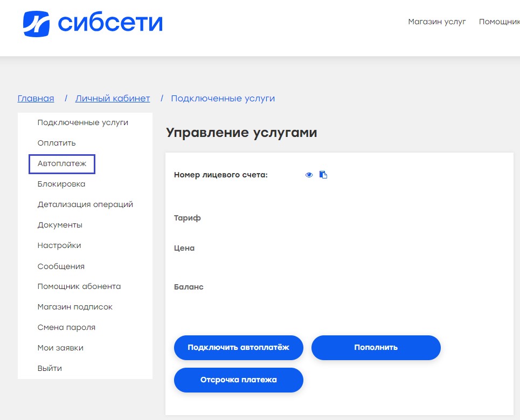Click the Тариф label

[188, 218]
